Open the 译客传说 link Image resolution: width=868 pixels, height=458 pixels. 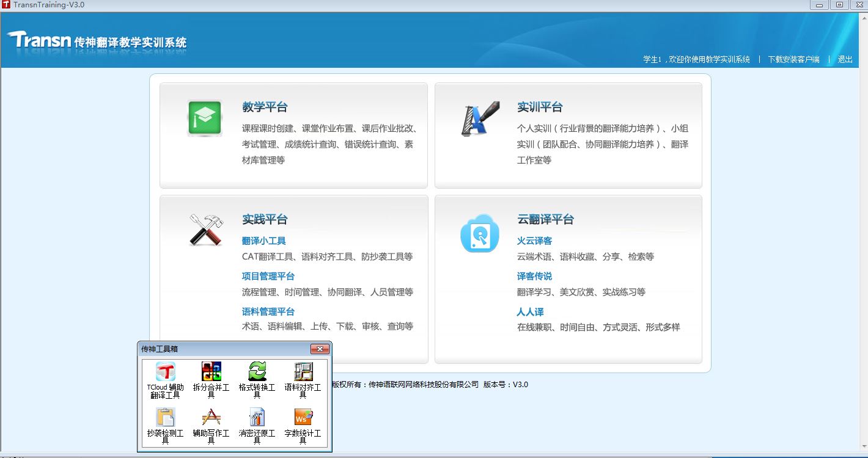[x=534, y=277]
